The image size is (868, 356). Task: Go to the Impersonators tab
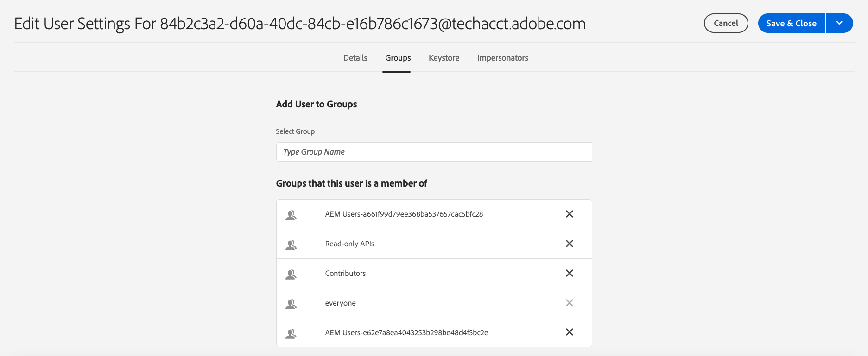tap(502, 58)
